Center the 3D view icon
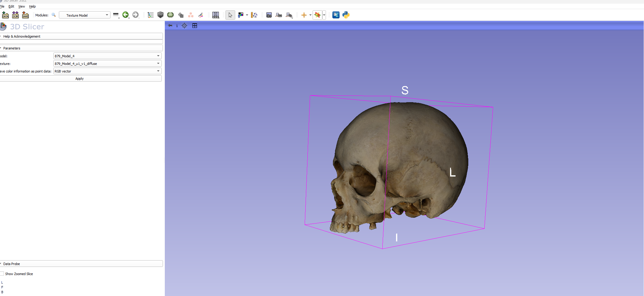644x296 pixels. click(x=184, y=26)
